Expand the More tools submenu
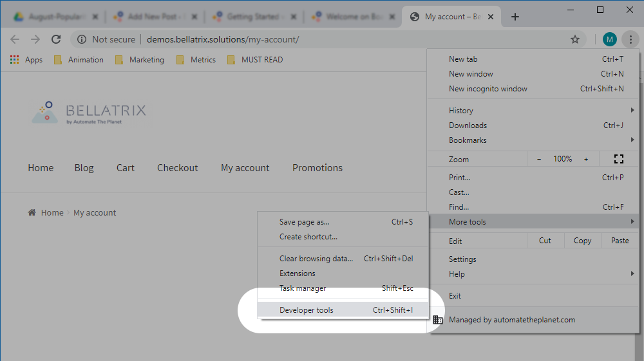 point(533,221)
